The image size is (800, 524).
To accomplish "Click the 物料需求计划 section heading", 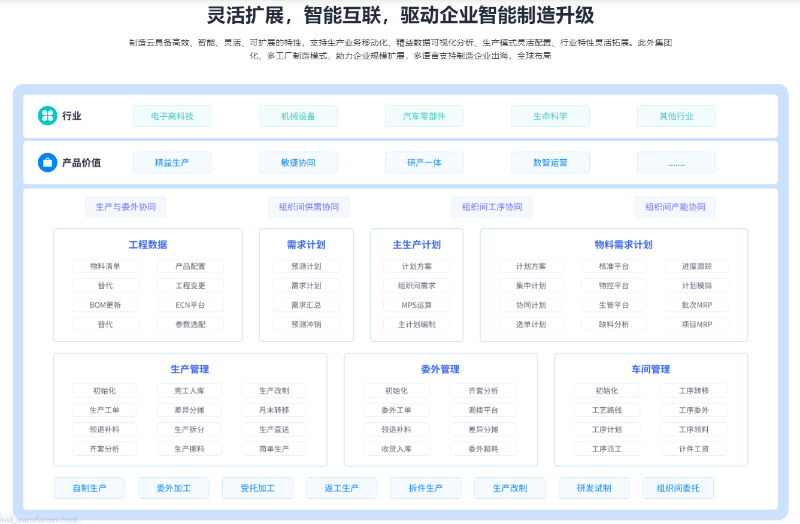I will click(623, 245).
